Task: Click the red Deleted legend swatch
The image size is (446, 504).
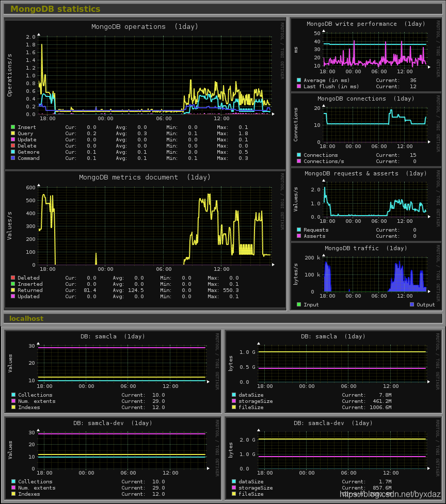Action: (x=13, y=278)
